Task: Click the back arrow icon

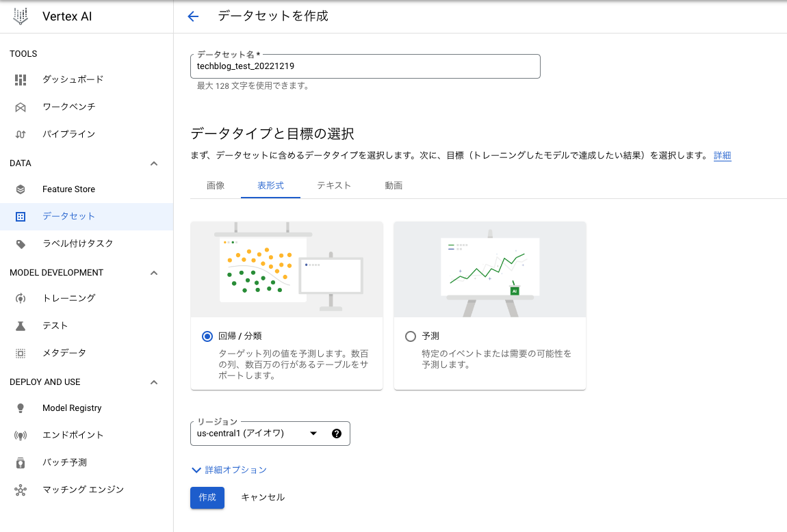Action: coord(193,16)
